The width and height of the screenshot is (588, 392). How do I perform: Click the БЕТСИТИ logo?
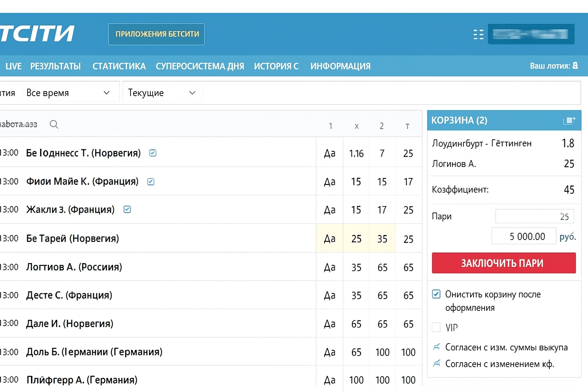37,34
